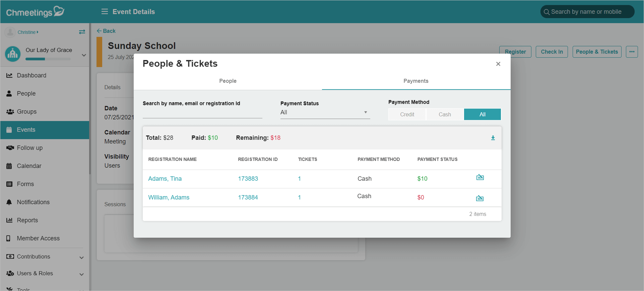Open the Adams, Tina registration
Image resolution: width=644 pixels, height=291 pixels.
pos(165,179)
